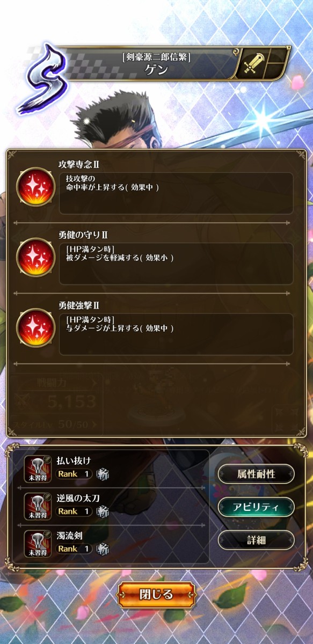
Task: Select the 逆風の太刀 skill icon
Action: (x=38, y=507)
